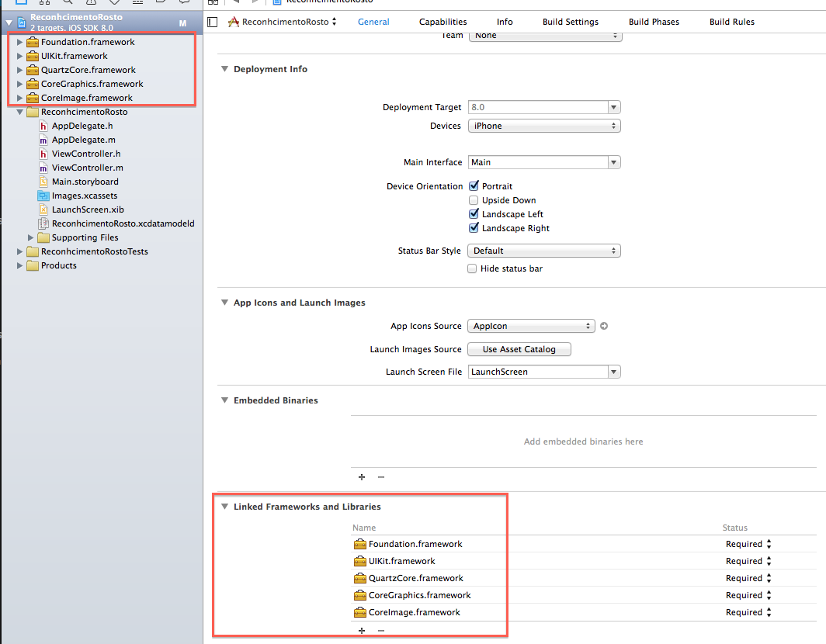The height and width of the screenshot is (644, 826).
Task: Collapse the Linked Frameworks and Libraries section
Action: (224, 507)
